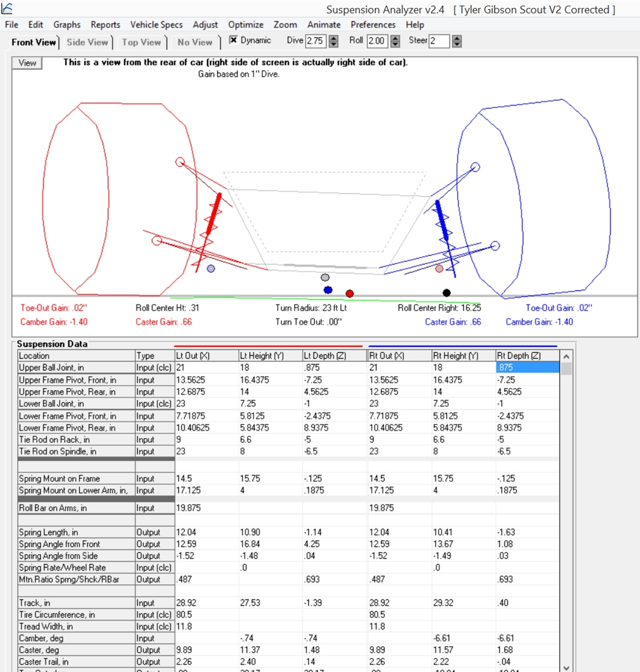Open the Reports menu
The width and height of the screenshot is (640, 672).
point(106,25)
